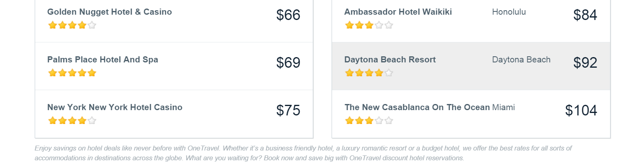Select the $104 price for Miami hotel
The width and height of the screenshot is (644, 166).
[x=581, y=111]
